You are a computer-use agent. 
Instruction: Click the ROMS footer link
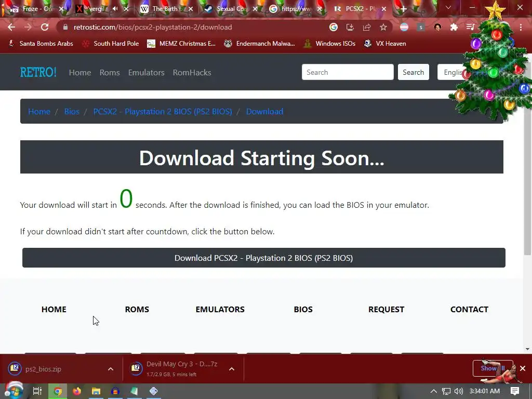(137, 310)
